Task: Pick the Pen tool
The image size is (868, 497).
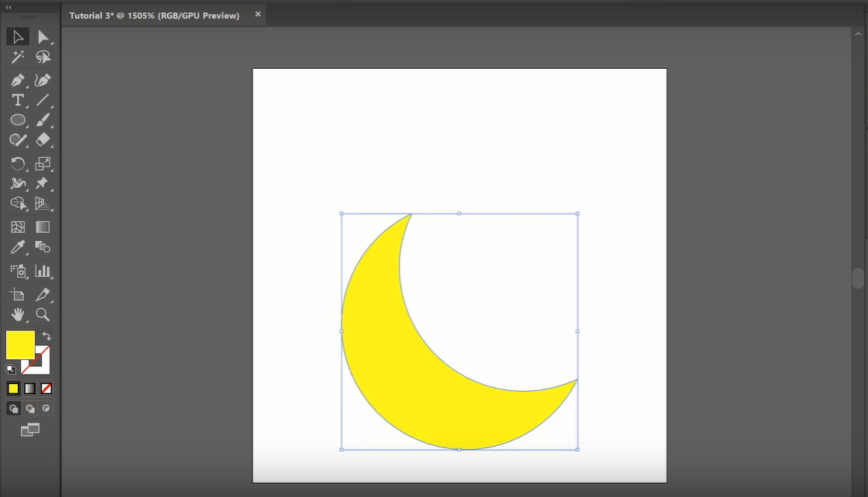Action: click(x=17, y=81)
